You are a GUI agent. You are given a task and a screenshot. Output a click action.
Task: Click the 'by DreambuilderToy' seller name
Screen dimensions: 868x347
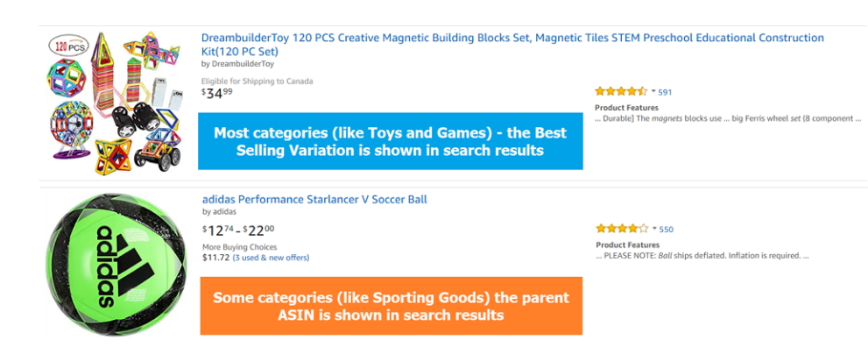pos(237,64)
